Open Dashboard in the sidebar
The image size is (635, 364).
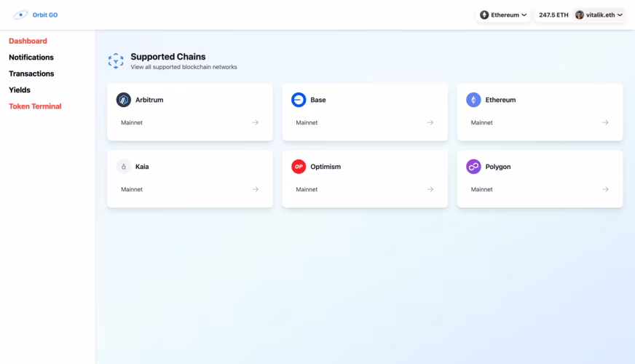pyautogui.click(x=28, y=41)
